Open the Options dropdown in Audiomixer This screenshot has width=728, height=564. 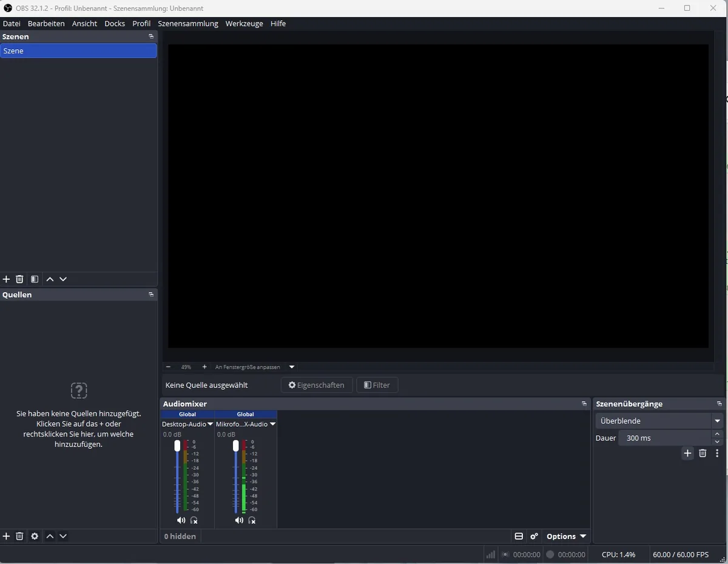pos(566,536)
